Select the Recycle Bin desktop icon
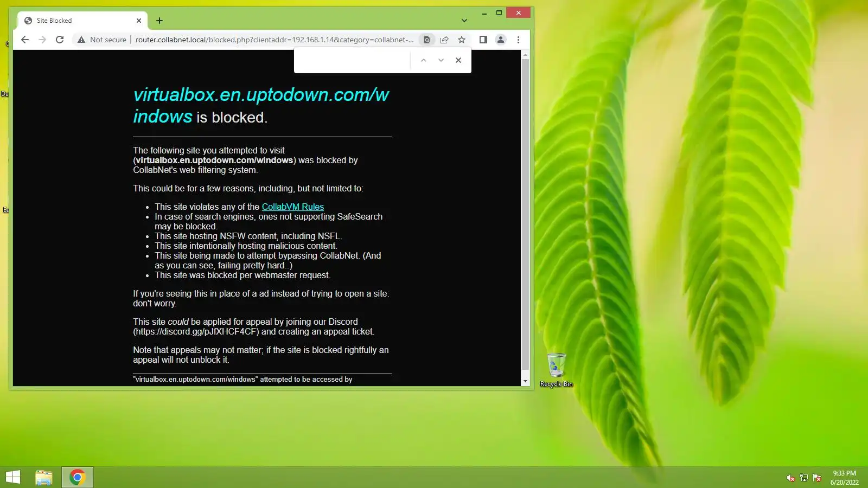Image resolution: width=868 pixels, height=488 pixels. pos(557,370)
